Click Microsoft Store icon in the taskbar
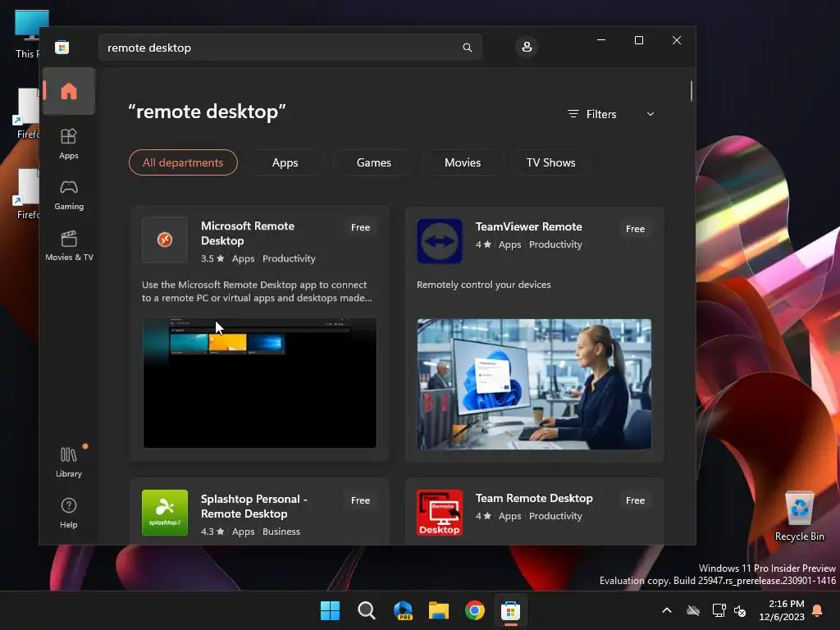The height and width of the screenshot is (630, 840). pos(510,610)
